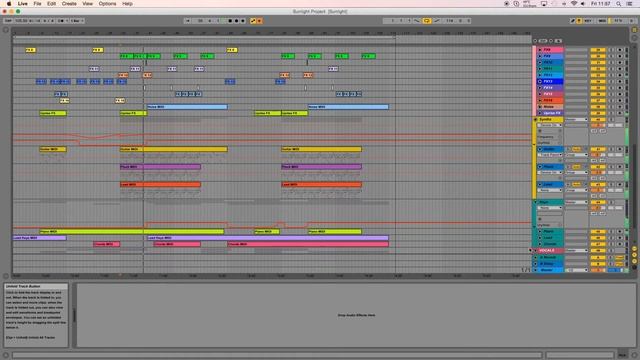Image resolution: width=640 pixels, height=360 pixels.
Task: Open Synths group output routing dropdown
Action: (x=576, y=120)
